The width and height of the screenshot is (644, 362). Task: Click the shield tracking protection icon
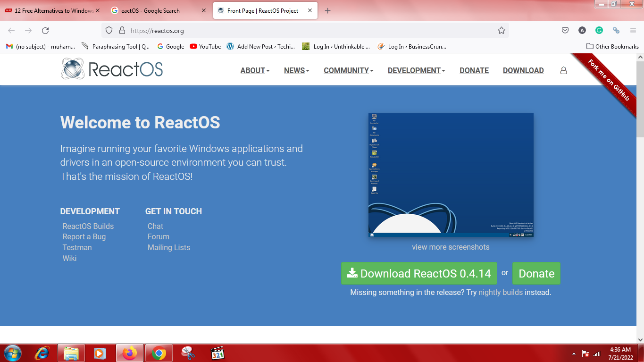click(109, 30)
